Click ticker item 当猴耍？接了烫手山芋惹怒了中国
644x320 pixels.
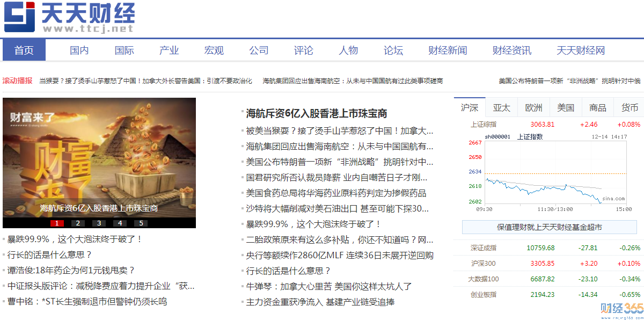click(x=145, y=81)
